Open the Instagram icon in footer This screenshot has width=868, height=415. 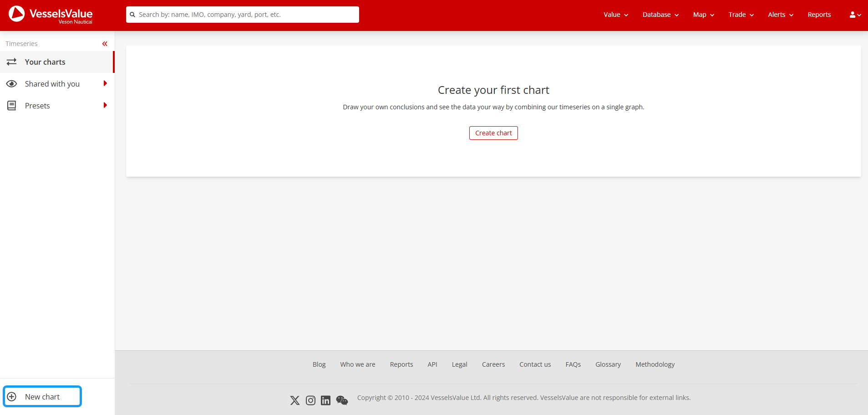[x=310, y=400]
